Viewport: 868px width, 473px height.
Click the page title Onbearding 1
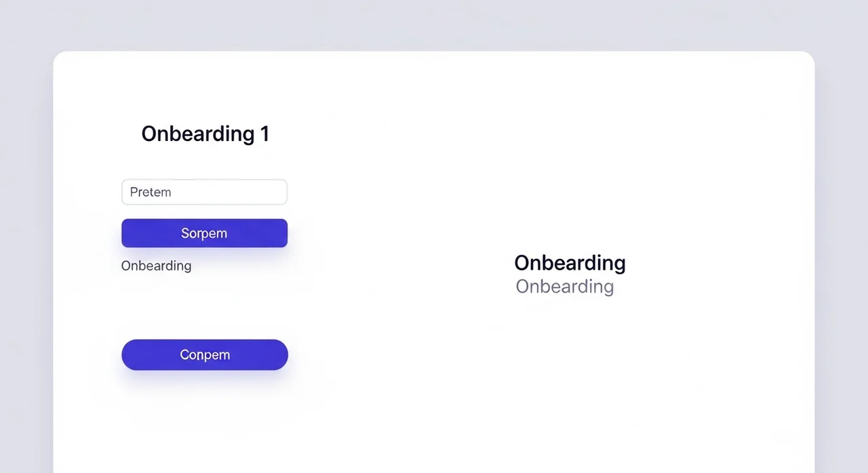point(205,134)
